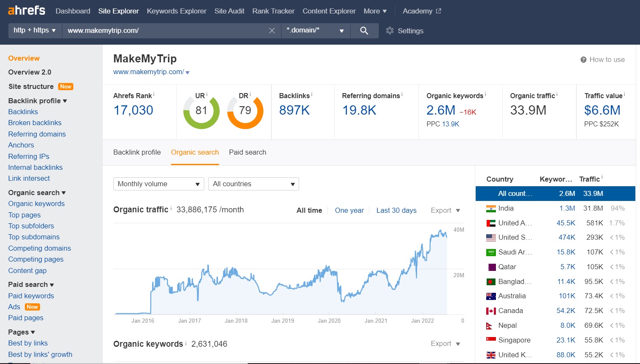The height and width of the screenshot is (364, 640).
Task: Click the Academy external link icon
Action: pyautogui.click(x=439, y=11)
